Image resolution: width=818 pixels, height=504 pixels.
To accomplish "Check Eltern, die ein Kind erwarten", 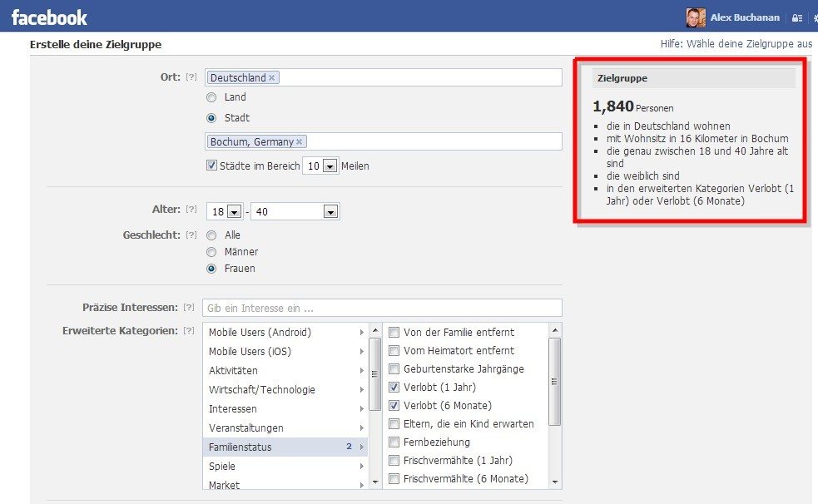I will pos(394,423).
